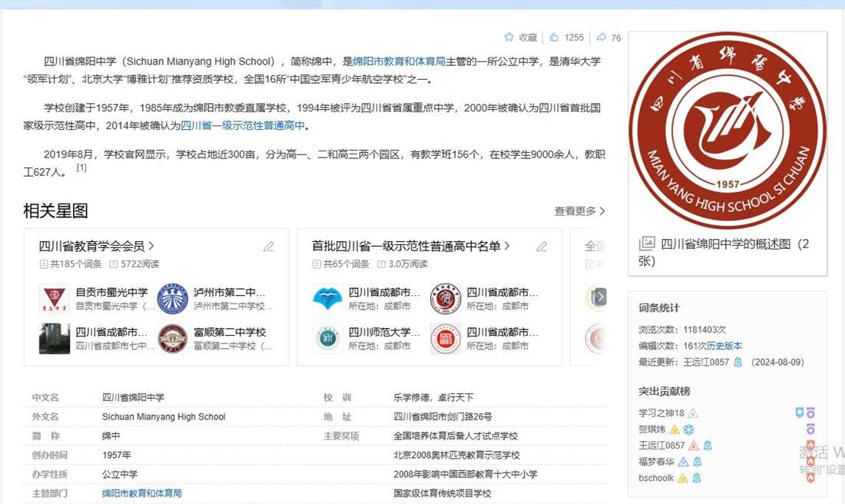The image size is (845, 504).
Task: Click the red triangle badge in 突出贡献榜 王远江0857 row
Action: [694, 446]
